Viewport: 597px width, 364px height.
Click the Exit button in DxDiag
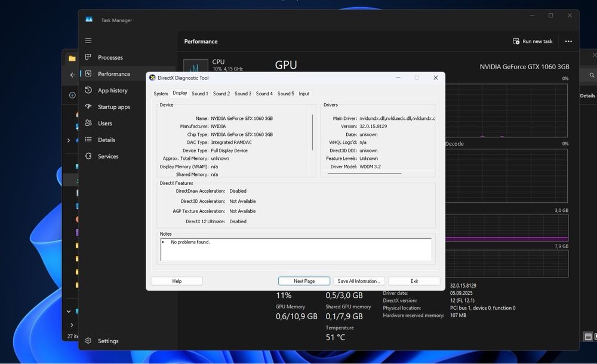tap(414, 281)
